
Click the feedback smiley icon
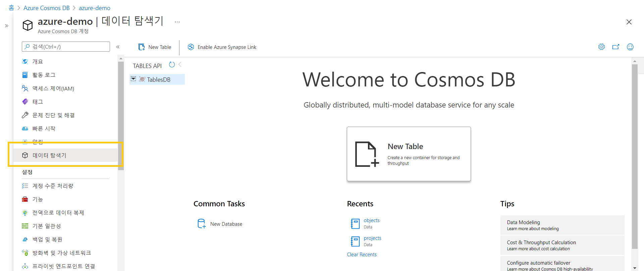click(x=630, y=47)
